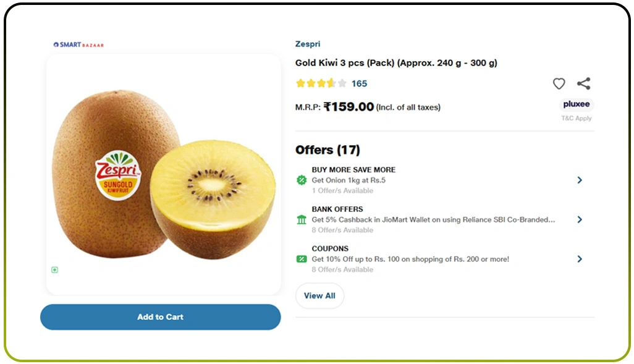The image size is (634, 364).
Task: View the 165 customer ratings
Action: point(359,83)
